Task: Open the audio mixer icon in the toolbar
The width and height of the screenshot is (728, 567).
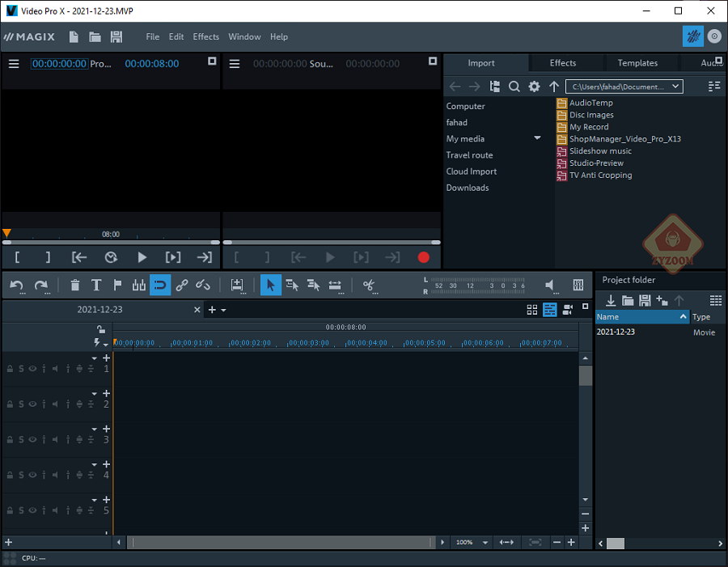Action: [x=578, y=285]
